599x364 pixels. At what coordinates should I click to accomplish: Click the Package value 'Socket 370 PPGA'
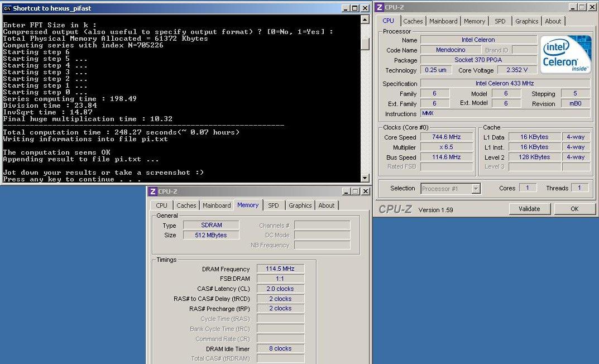[x=478, y=60]
